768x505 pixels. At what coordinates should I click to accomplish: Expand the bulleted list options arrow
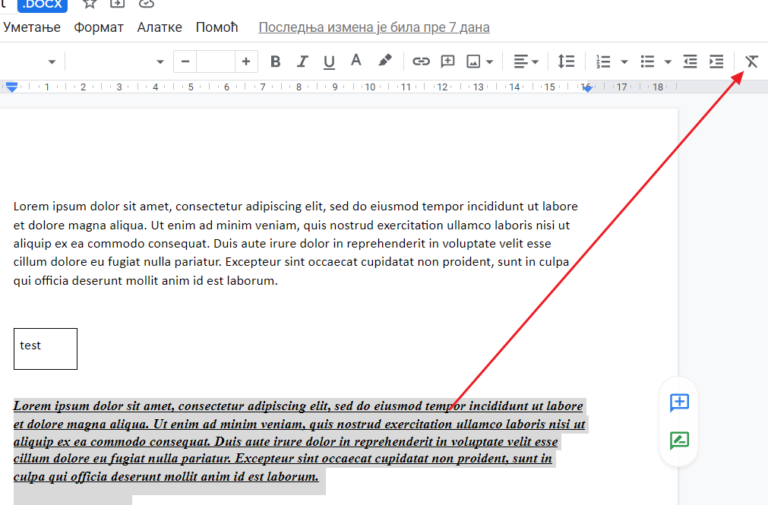click(668, 62)
